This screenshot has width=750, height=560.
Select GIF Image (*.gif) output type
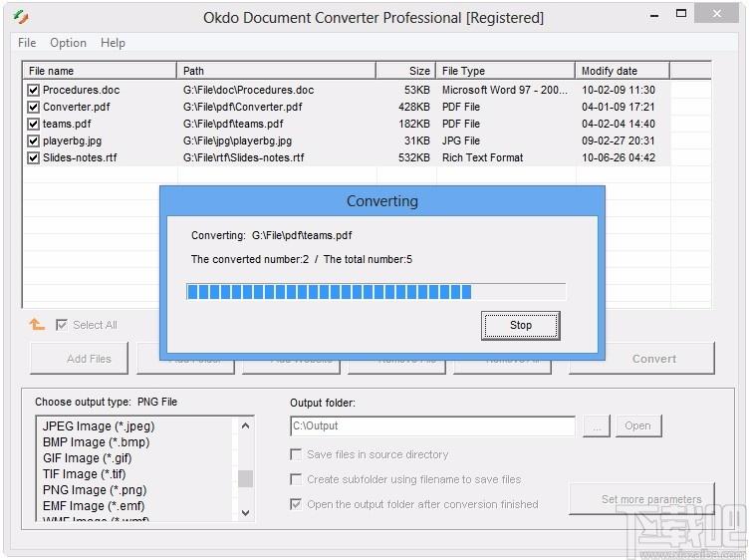[87, 458]
